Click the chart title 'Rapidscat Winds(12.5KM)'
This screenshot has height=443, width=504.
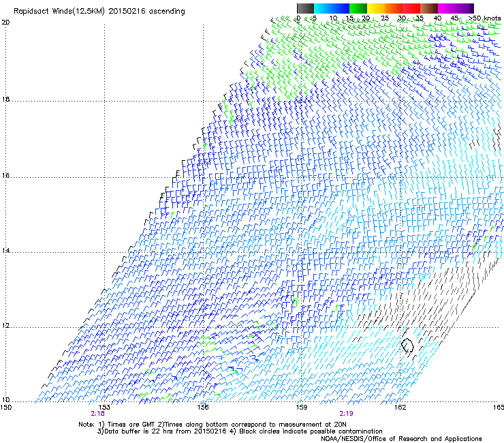coord(59,12)
